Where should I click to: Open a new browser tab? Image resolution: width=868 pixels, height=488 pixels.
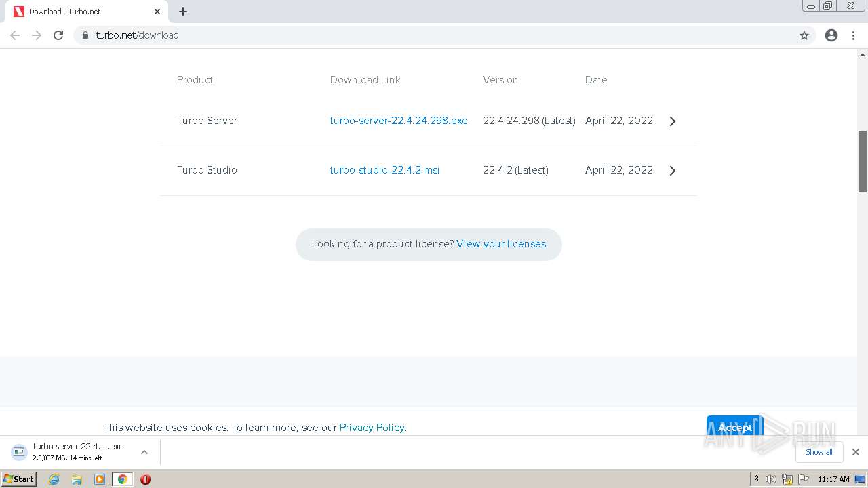[183, 12]
